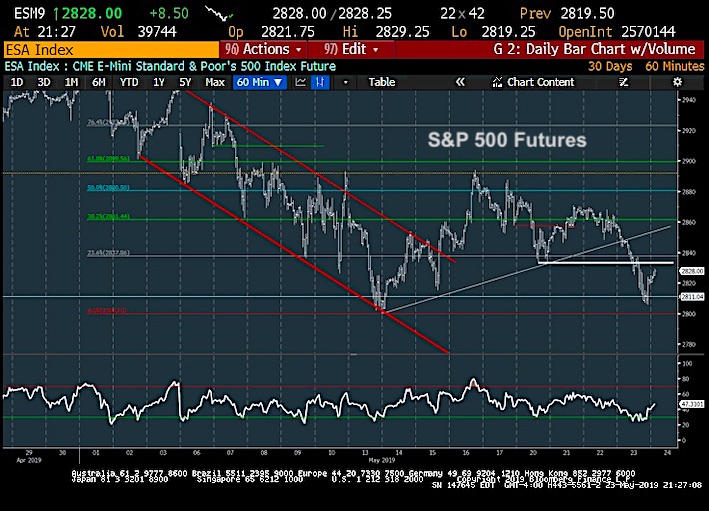Viewport: 709px width, 511px height.
Task: Click the May 2019 date axis label
Action: coord(382,460)
